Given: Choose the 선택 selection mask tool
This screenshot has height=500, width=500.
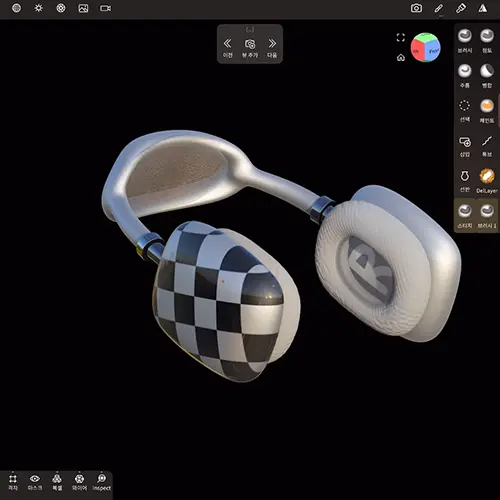Looking at the screenshot, I should click(x=465, y=111).
